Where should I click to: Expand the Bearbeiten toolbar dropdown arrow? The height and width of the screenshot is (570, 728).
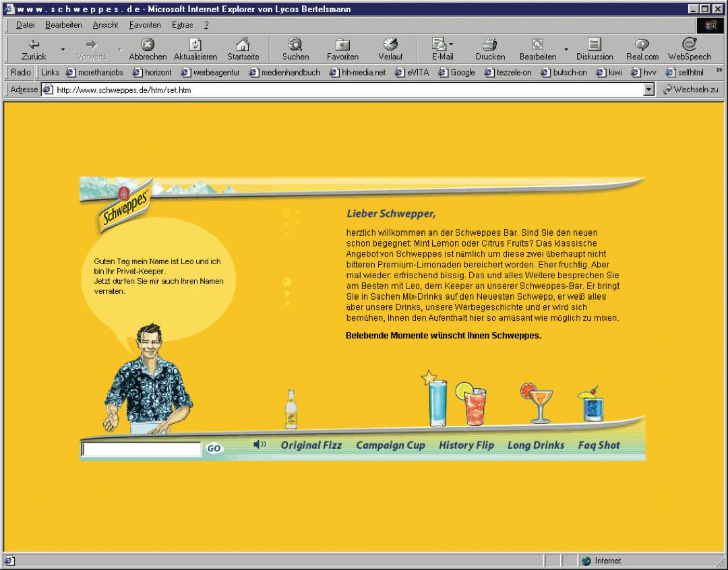[x=566, y=49]
